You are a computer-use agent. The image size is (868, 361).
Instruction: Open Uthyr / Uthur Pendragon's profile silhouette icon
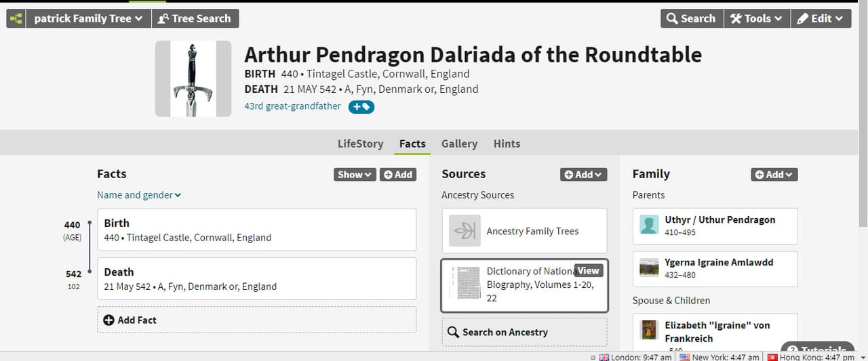coord(649,225)
